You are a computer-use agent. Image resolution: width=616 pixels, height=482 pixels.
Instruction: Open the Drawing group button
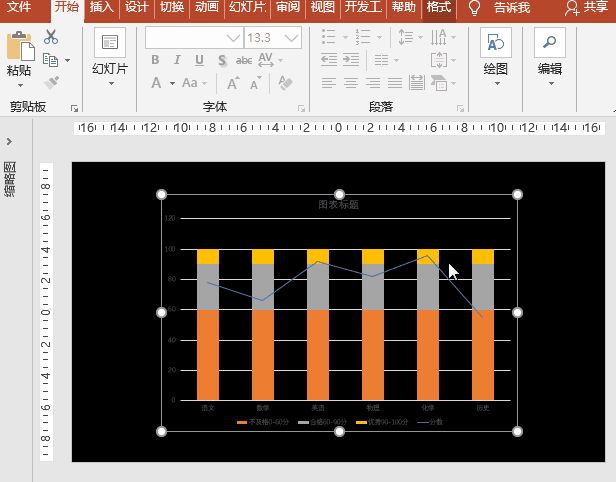pos(496,57)
